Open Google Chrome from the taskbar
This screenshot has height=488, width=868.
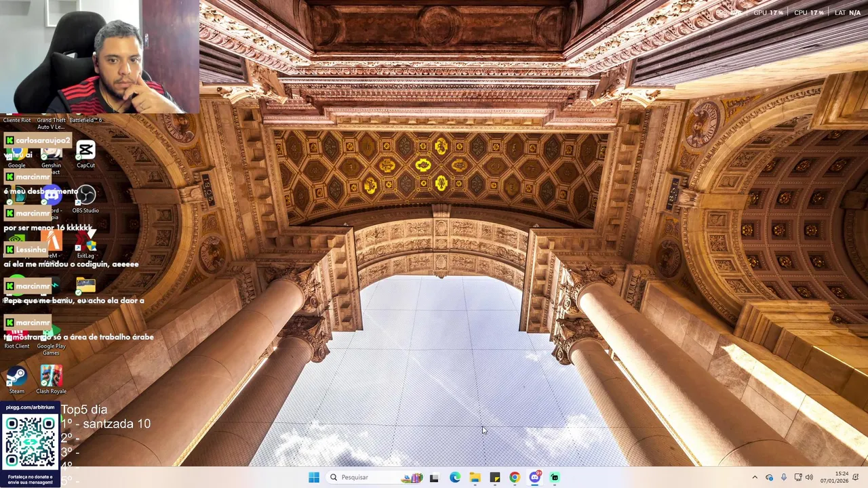click(x=515, y=477)
